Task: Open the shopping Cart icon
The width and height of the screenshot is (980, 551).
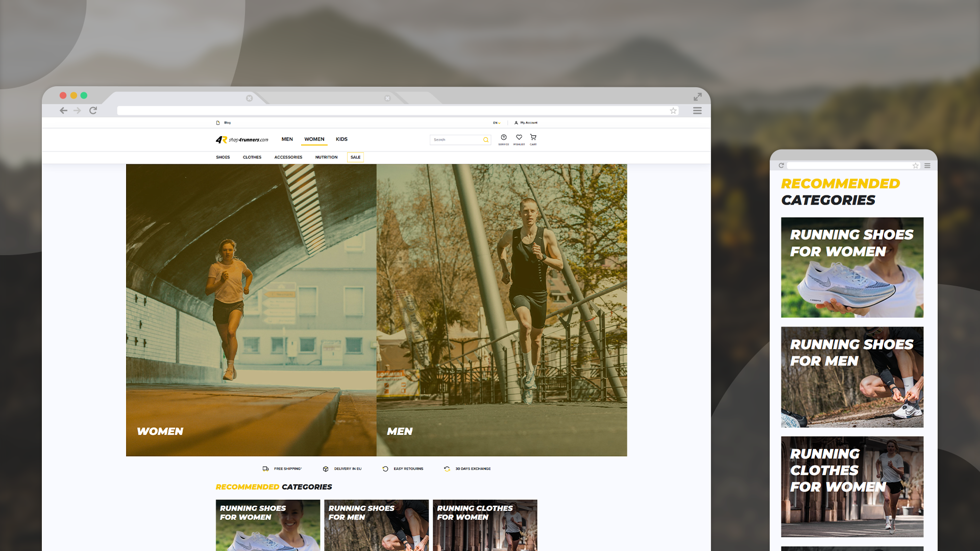Action: point(533,138)
